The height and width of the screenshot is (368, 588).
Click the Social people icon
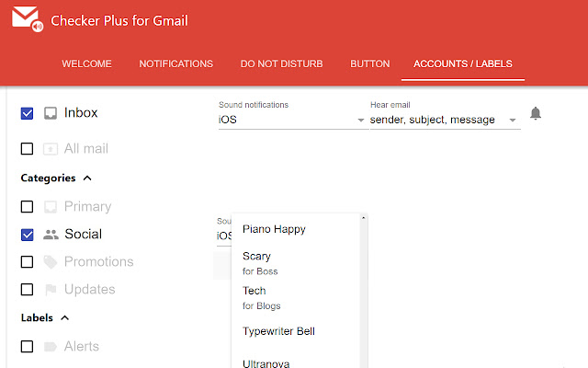click(x=51, y=235)
